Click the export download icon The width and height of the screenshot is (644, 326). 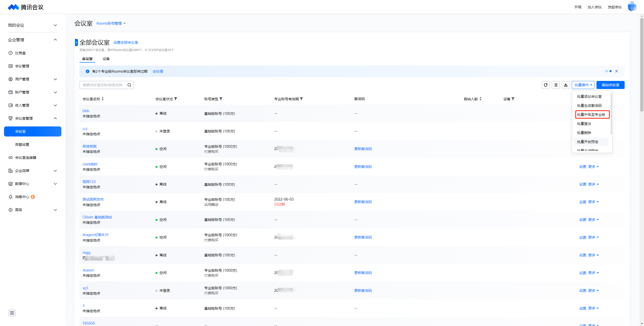[566, 85]
